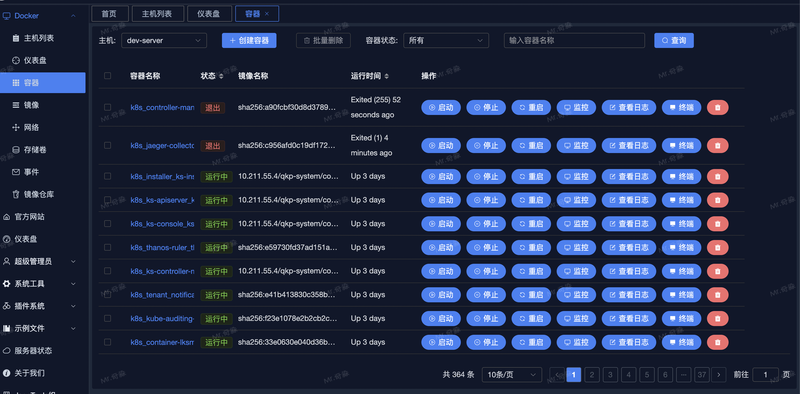Click 重启 for k8s_tenant_notifica row

531,295
